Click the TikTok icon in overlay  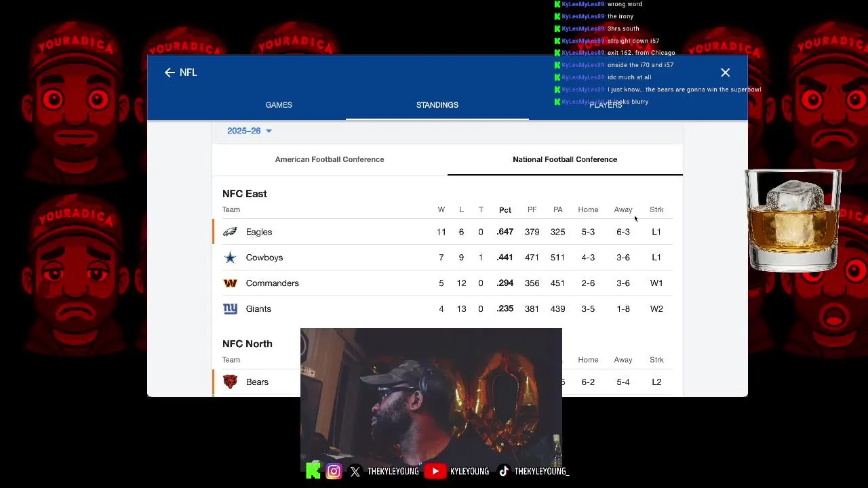coord(503,471)
